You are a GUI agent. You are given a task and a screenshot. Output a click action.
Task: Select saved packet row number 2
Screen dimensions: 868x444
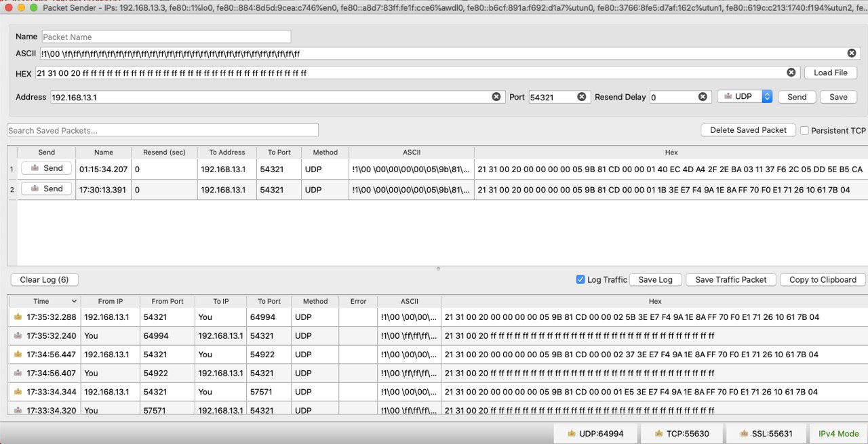point(12,190)
